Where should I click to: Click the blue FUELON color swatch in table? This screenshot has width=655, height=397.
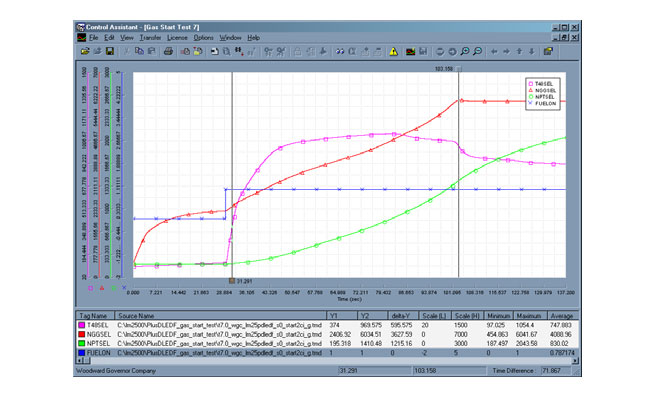(81, 353)
